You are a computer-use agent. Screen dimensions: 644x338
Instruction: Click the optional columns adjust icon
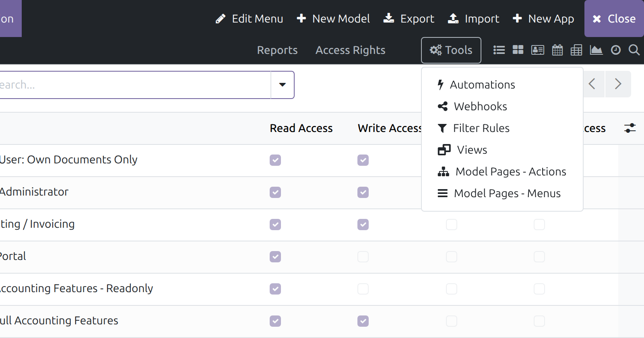[630, 128]
